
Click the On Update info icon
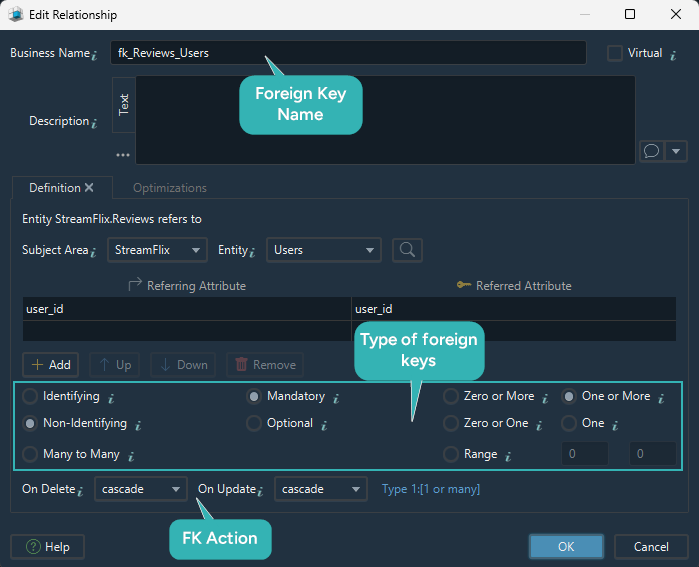point(260,491)
